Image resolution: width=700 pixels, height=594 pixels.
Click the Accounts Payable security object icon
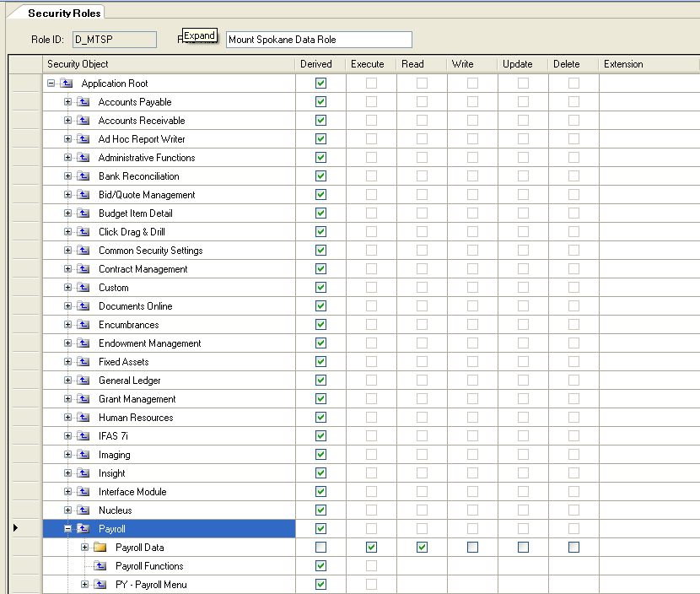82,101
